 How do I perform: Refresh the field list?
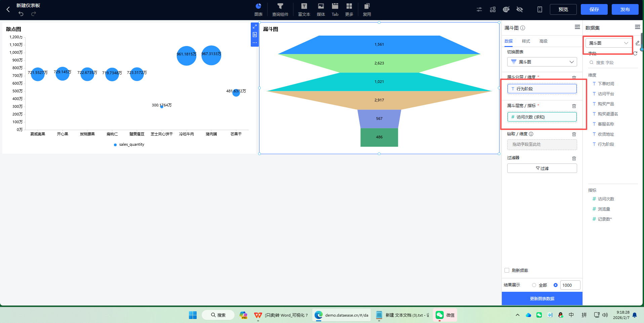click(635, 53)
